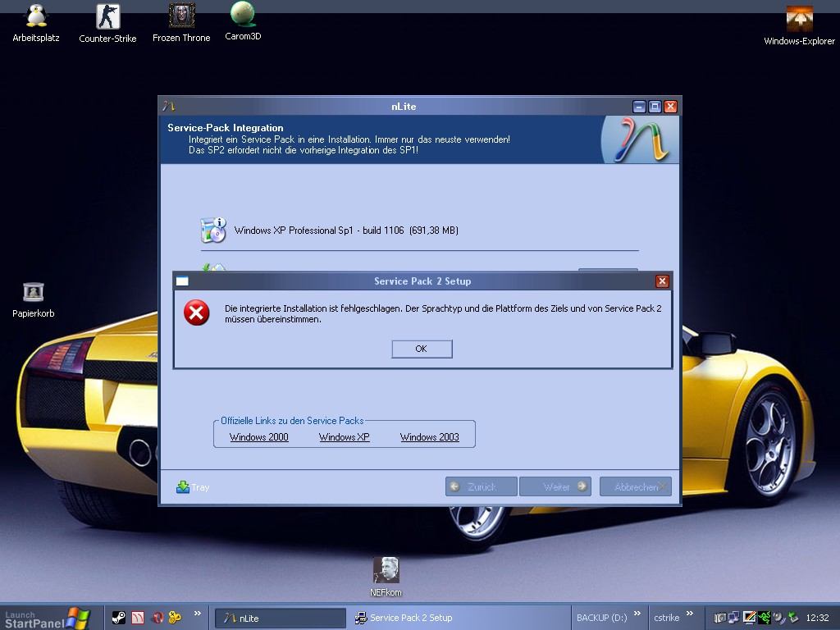Maximize the nLite window
Image resolution: width=840 pixels, height=630 pixels.
click(x=655, y=107)
